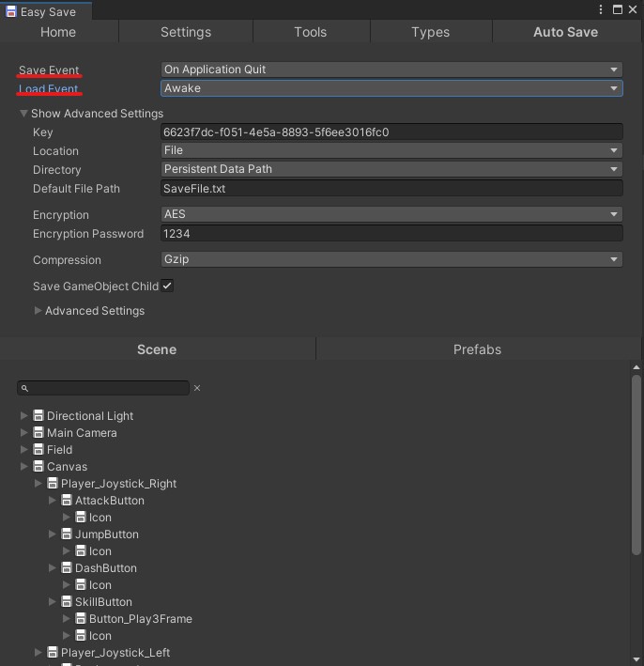Click the save icon beside Icon under Button_Play3Frame
Image resolution: width=644 pixels, height=666 pixels.
pyautogui.click(x=80, y=635)
